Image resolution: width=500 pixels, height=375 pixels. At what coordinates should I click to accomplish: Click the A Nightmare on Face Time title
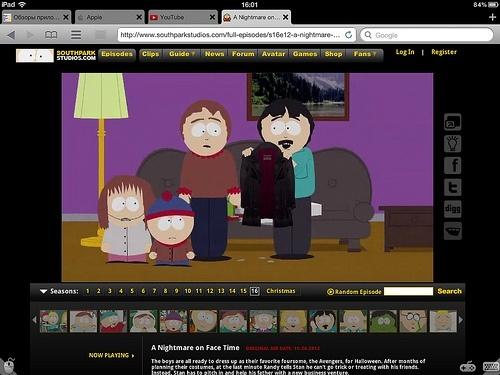point(195,348)
